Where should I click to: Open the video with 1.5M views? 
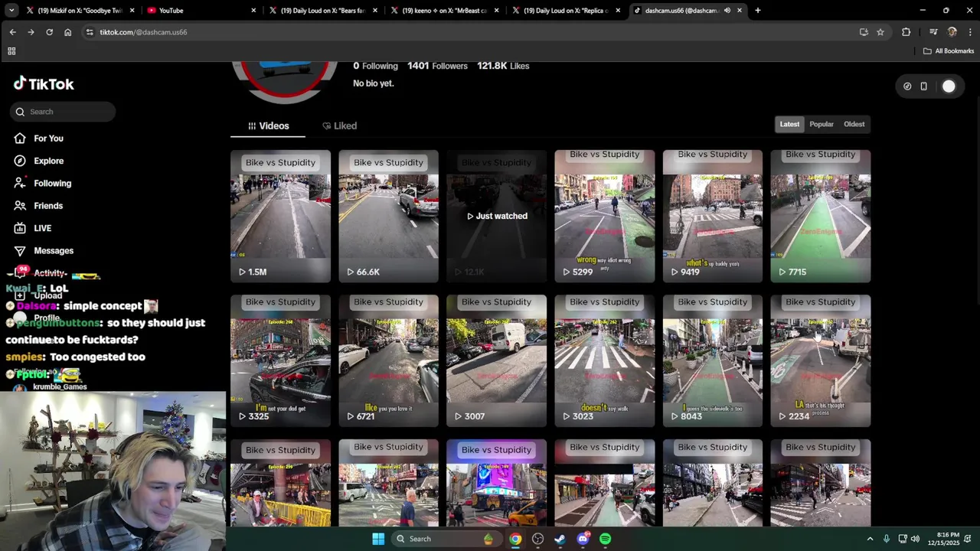(x=280, y=216)
